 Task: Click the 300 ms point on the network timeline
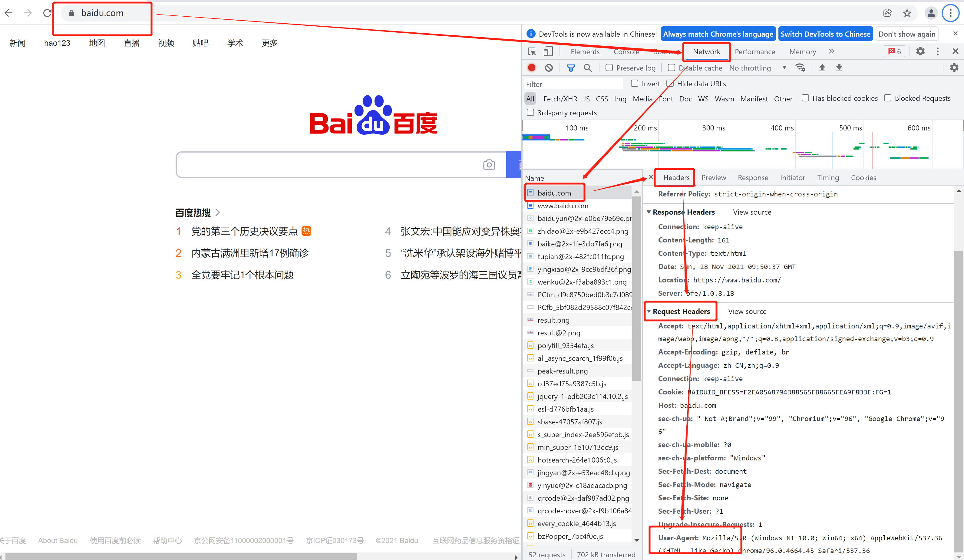click(713, 128)
